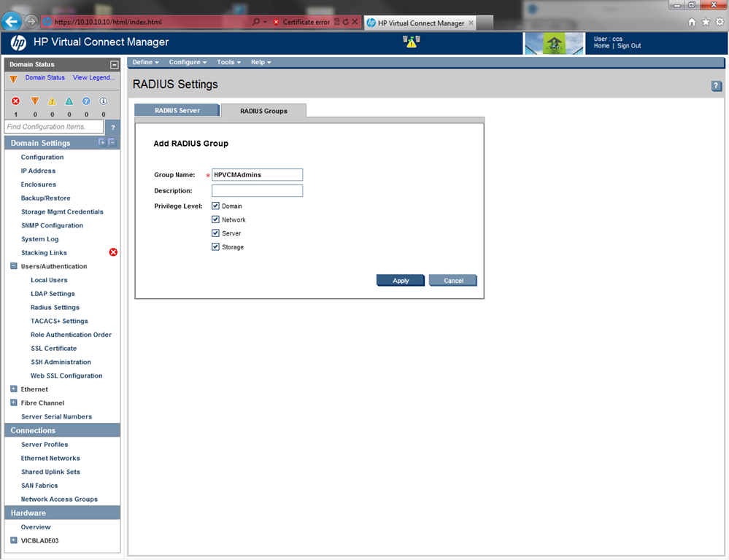Open the browser settings gear icon
The width and height of the screenshot is (729, 560).
tap(720, 22)
